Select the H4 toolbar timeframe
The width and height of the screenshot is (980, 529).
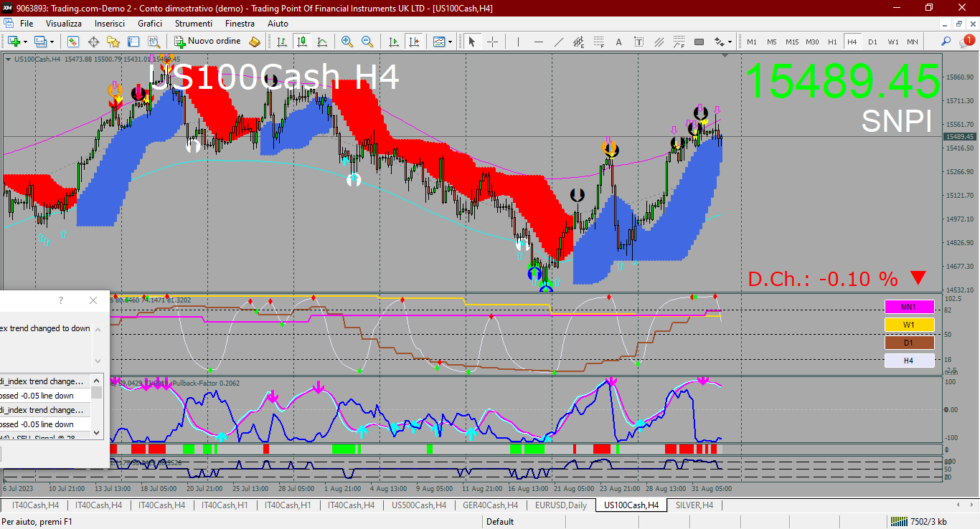[852, 42]
